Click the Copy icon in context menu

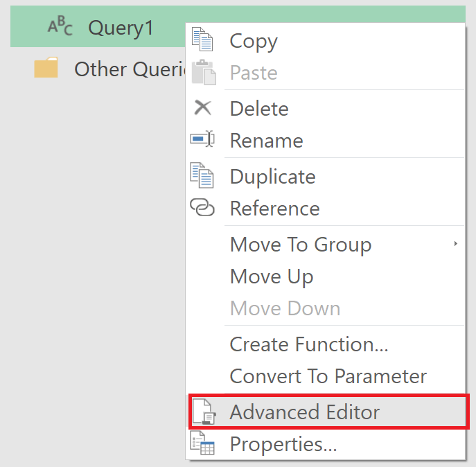(202, 41)
